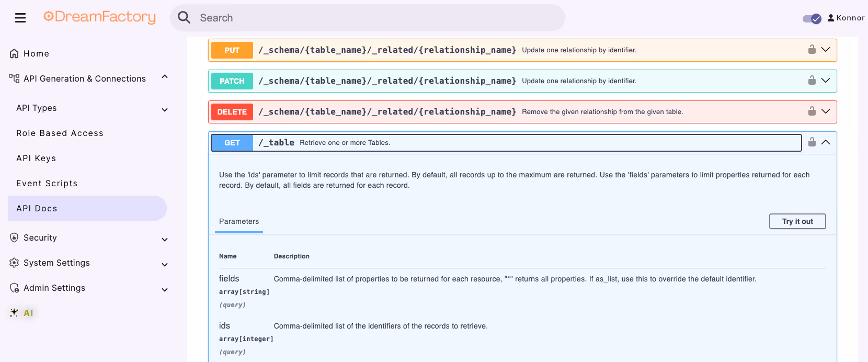Select the Parameters tab

click(239, 222)
